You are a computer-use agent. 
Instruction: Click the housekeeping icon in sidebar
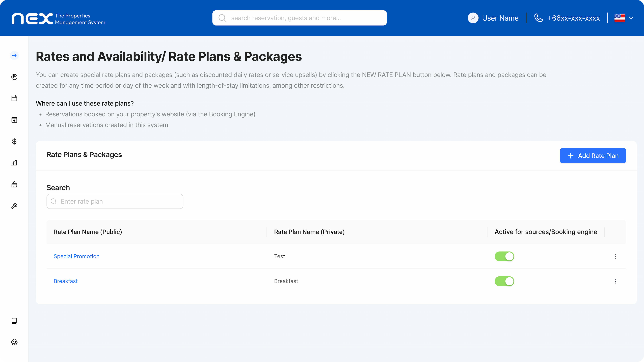click(14, 184)
